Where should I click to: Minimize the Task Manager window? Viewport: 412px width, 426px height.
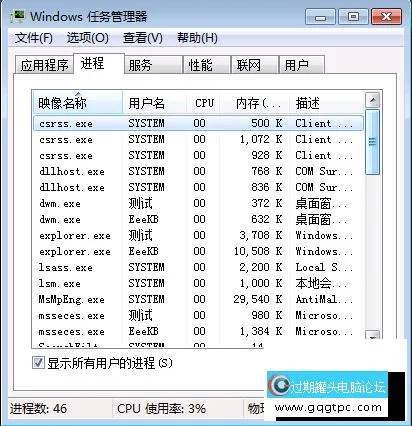(x=320, y=17)
